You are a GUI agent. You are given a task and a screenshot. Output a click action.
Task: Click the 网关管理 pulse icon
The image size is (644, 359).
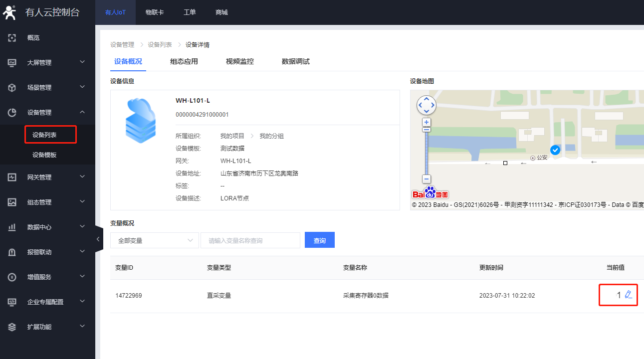click(12, 177)
